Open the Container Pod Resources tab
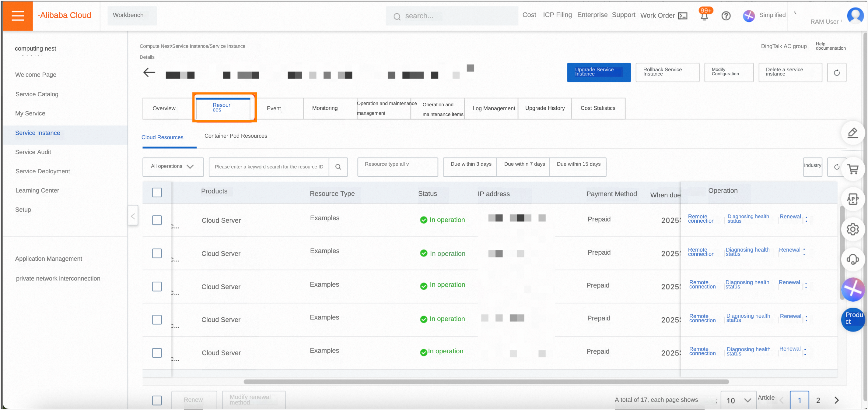 236,136
